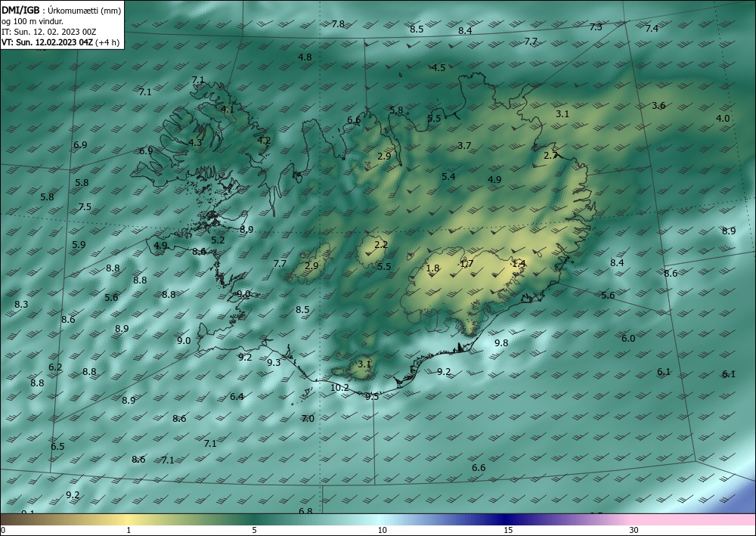Click the 1.4 value on the glacier

pyautogui.click(x=519, y=263)
